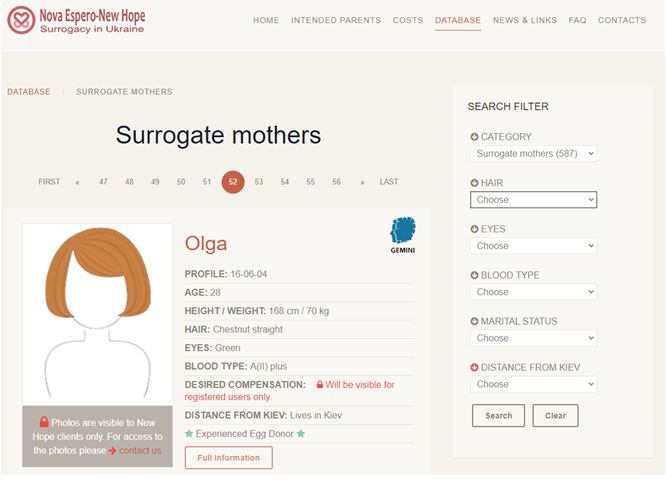Click the Nova Espero heart logo icon

[21, 20]
